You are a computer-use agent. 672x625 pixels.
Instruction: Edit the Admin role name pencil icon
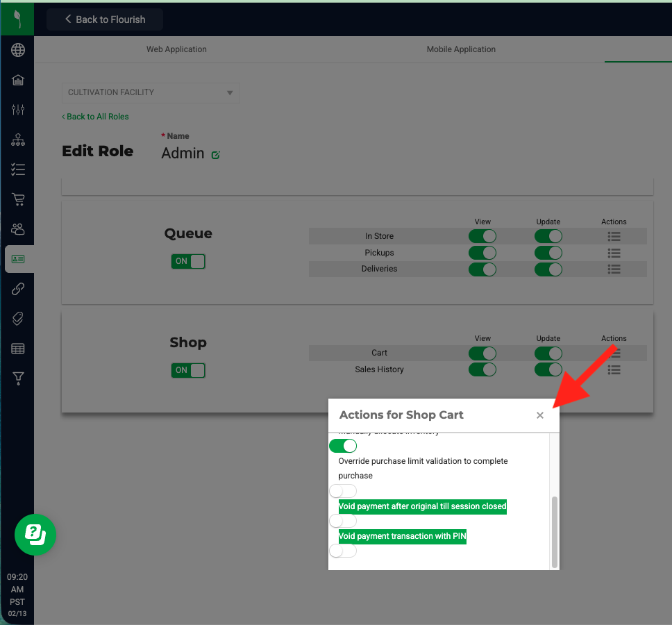[x=216, y=155]
